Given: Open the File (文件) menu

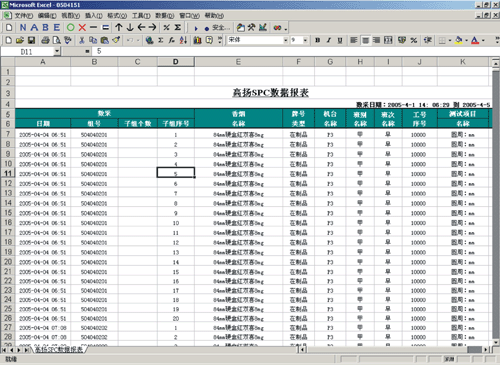Looking at the screenshot, I should (24, 16).
